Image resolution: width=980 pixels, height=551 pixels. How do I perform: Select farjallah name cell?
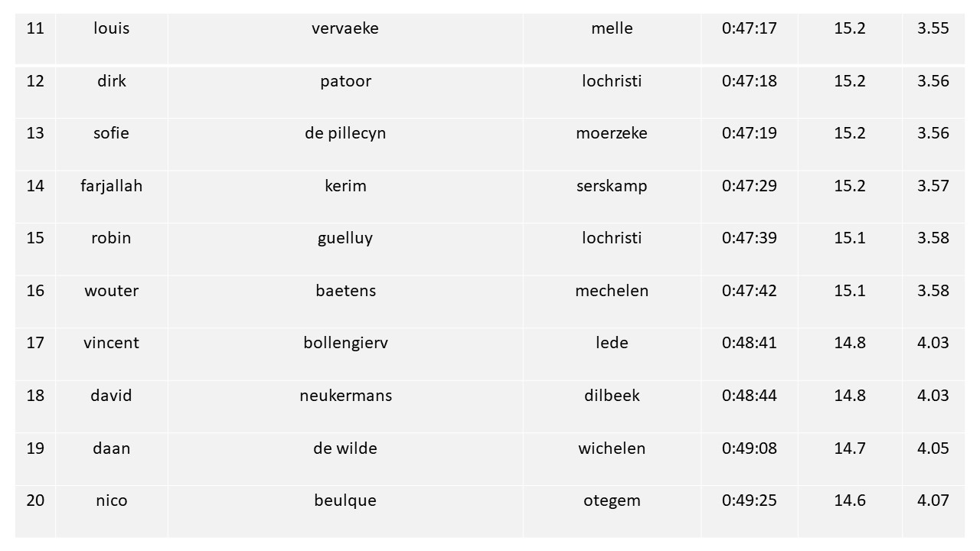tap(112, 197)
